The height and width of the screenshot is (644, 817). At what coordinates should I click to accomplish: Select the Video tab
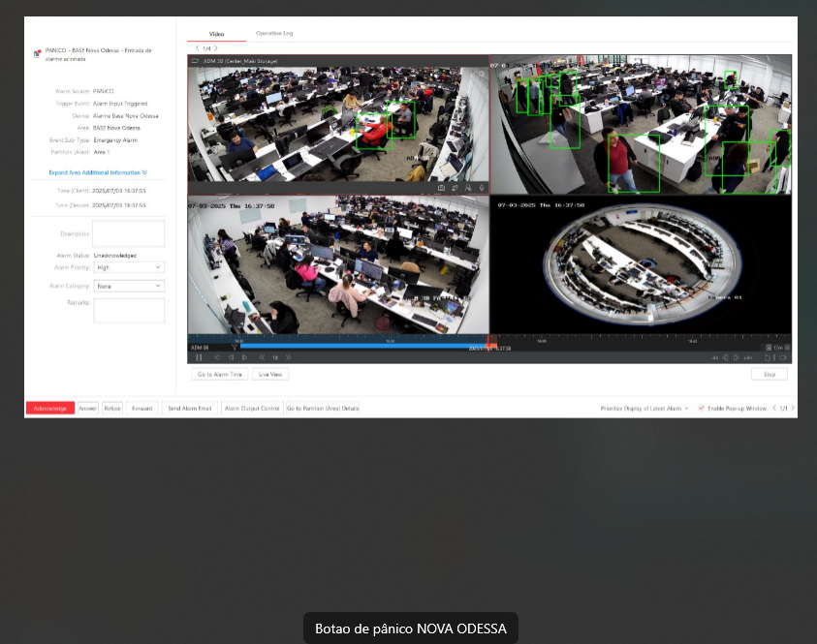(216, 34)
